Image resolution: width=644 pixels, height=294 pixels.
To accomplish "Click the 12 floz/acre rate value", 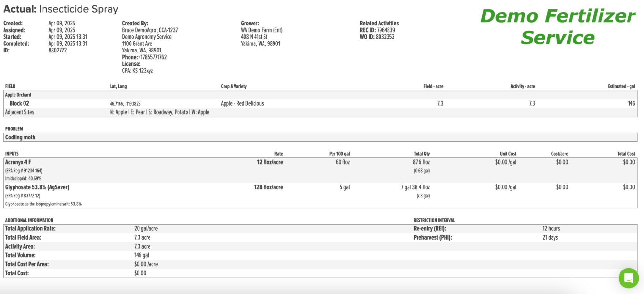I will pos(270,162).
